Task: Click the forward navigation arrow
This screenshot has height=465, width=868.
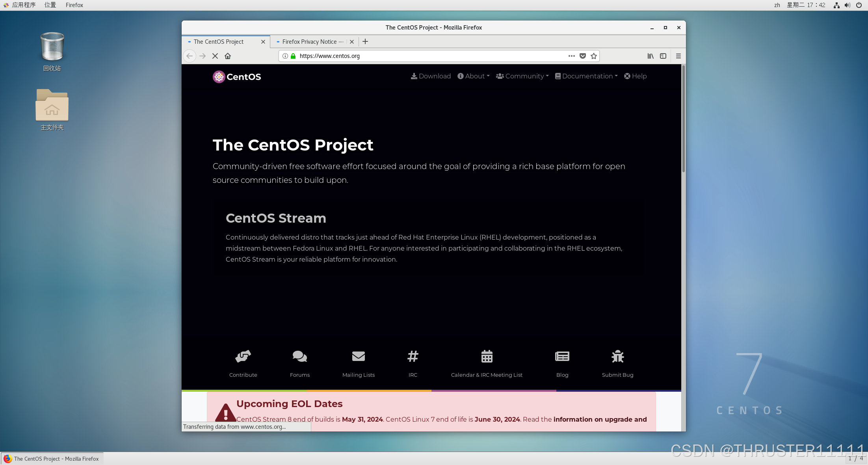Action: [x=203, y=56]
